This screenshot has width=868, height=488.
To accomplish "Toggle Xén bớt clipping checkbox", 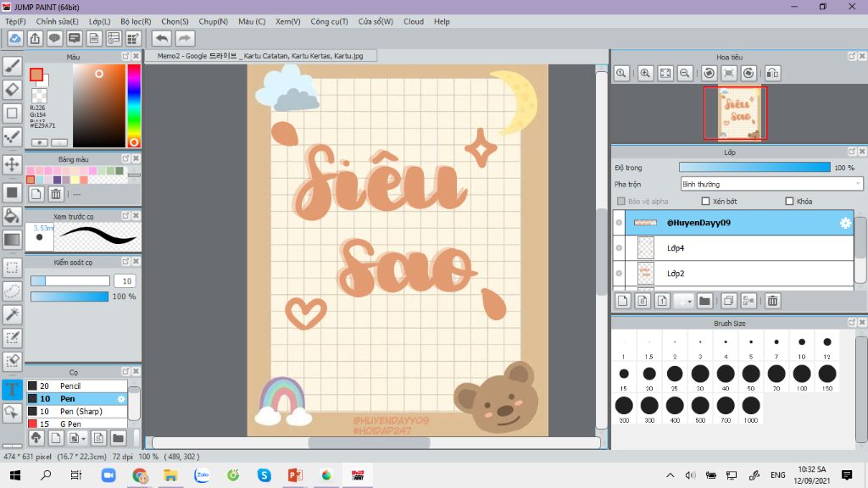I will tap(705, 202).
